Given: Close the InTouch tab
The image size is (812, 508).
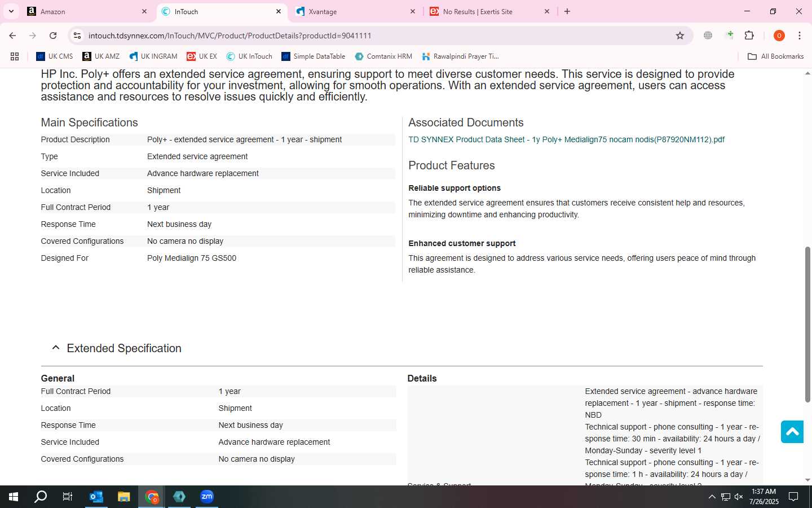Looking at the screenshot, I should [279, 11].
